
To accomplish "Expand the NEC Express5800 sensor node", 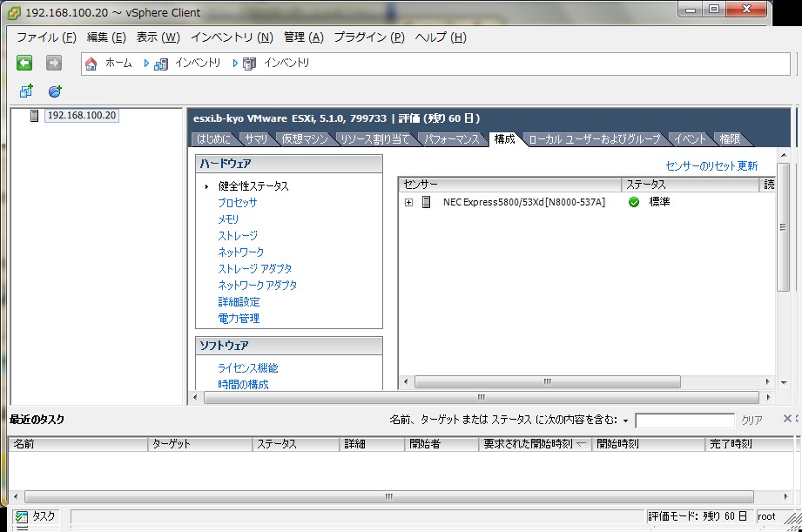I will click(408, 202).
